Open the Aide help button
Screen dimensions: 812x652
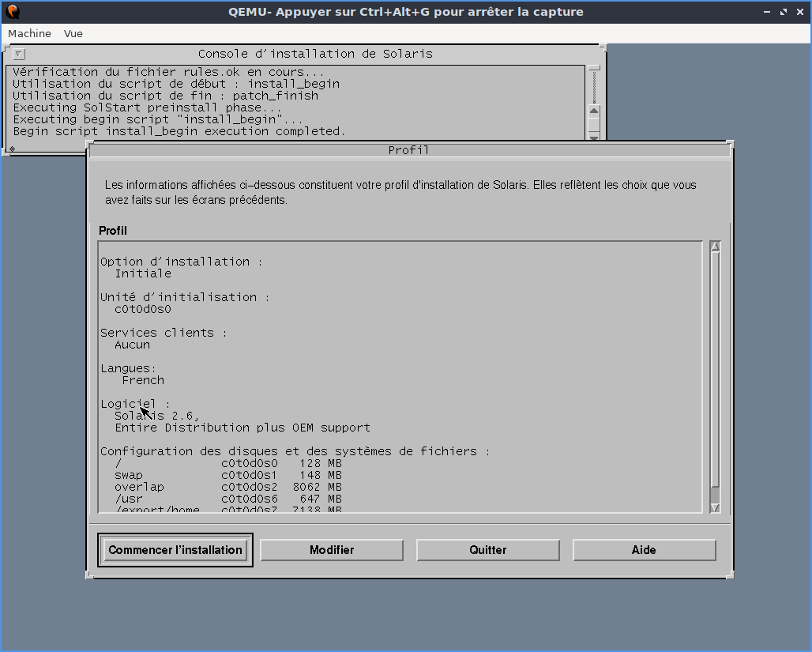[645, 550]
